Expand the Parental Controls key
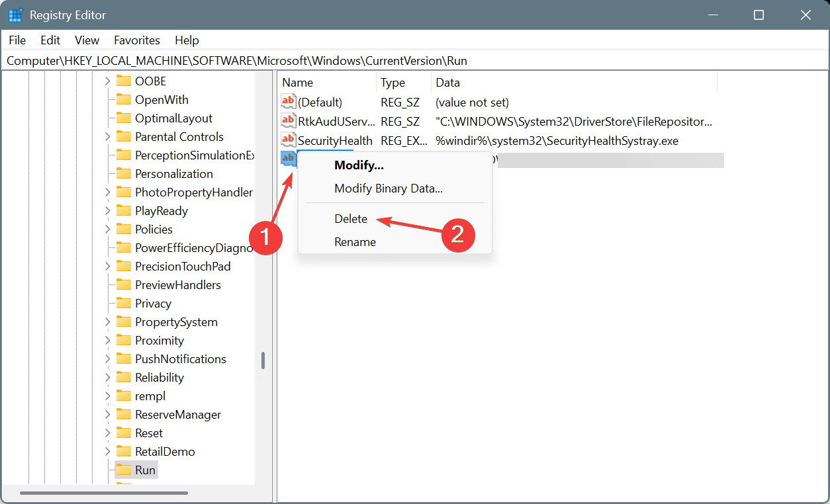The width and height of the screenshot is (830, 504). pyautogui.click(x=107, y=137)
